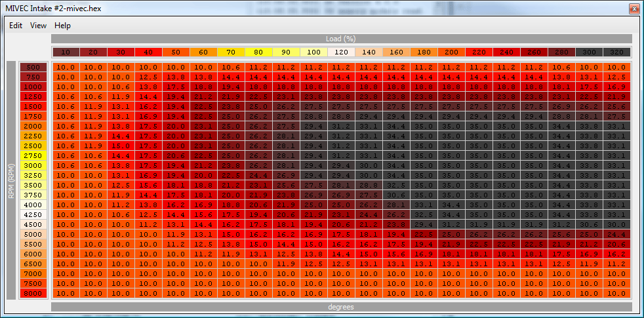This screenshot has height=318, width=644.
Task: Select cell 25.0 at 1500 RPM, 80 load
Action: tap(258, 106)
